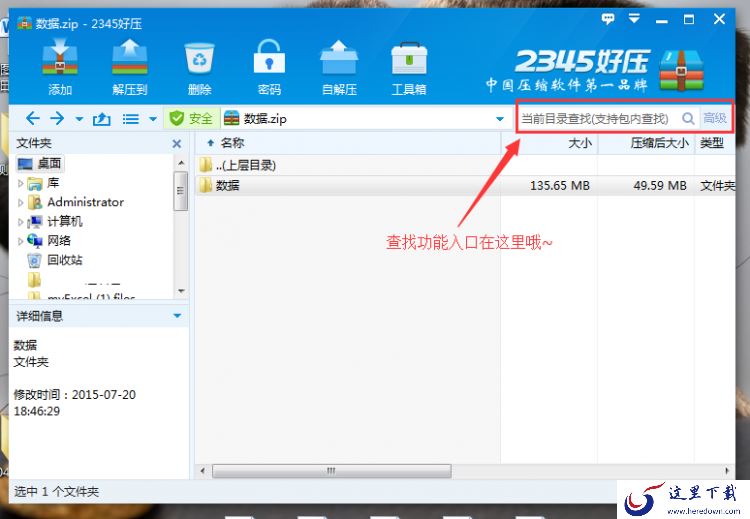The height and width of the screenshot is (519, 750).
Task: Click horizontal scrollbar right arrow
Action: coord(727,471)
